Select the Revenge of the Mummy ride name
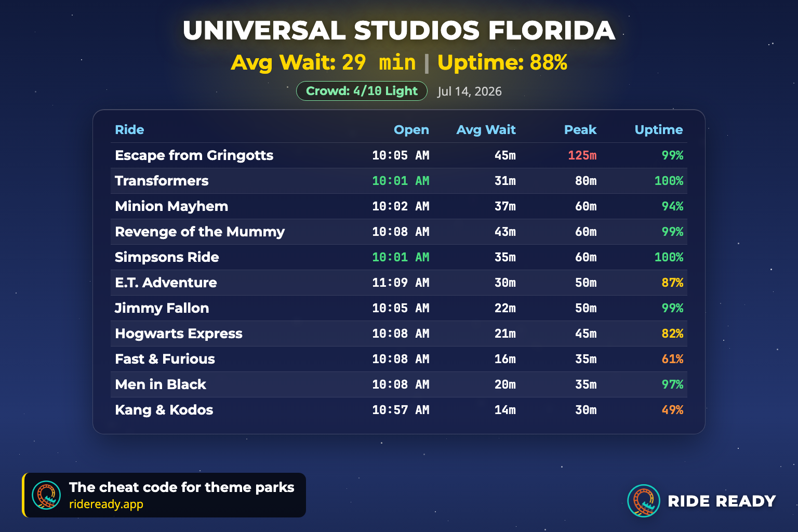 click(199, 232)
